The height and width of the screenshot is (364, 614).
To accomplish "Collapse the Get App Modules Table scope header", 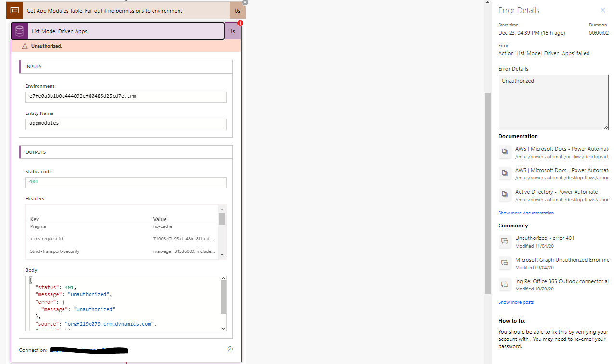I will click(120, 10).
